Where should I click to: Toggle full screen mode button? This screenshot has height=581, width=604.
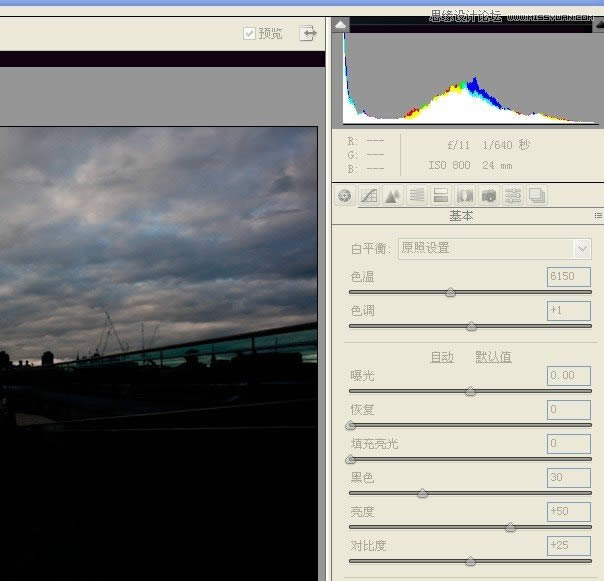tap(308, 33)
